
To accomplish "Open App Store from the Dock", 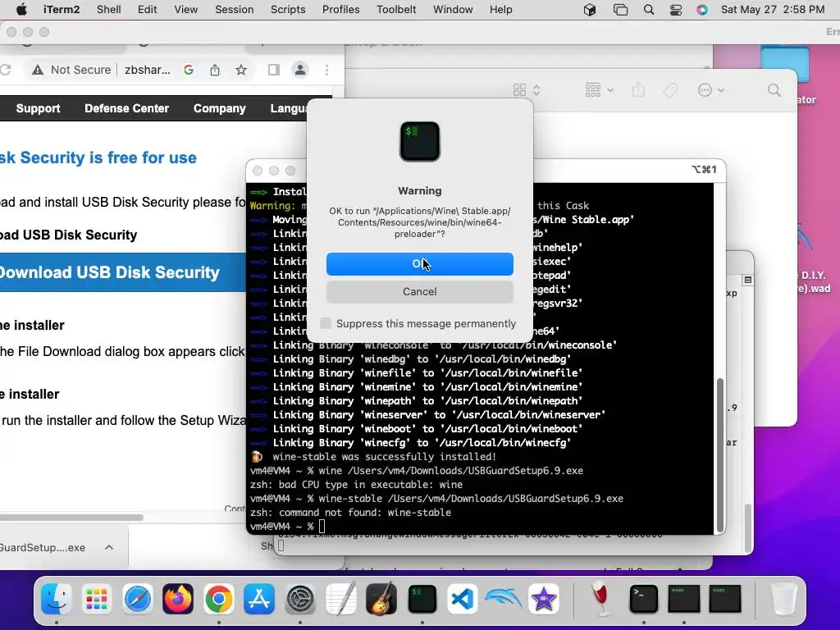I will pyautogui.click(x=259, y=599).
